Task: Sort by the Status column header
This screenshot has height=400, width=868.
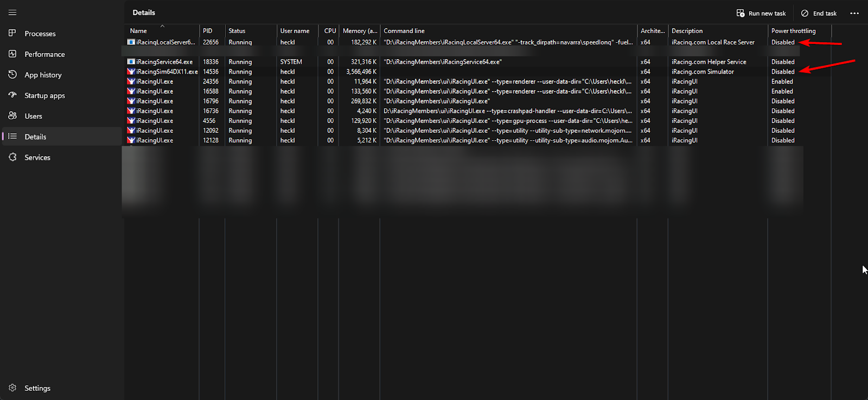Action: pos(251,31)
